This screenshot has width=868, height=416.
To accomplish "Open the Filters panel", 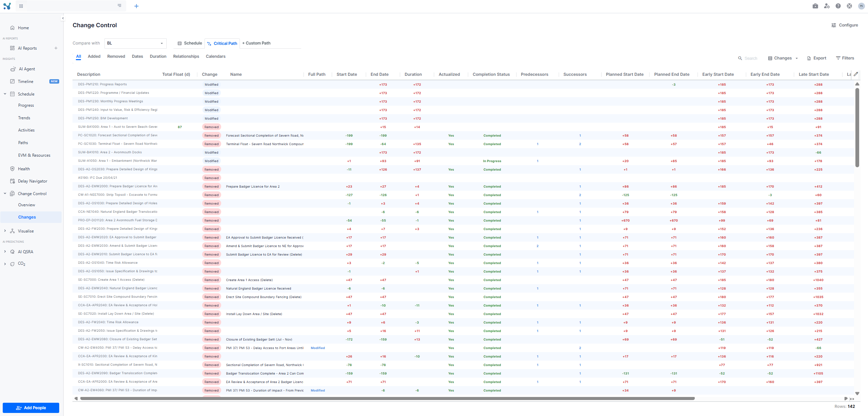I will click(845, 58).
